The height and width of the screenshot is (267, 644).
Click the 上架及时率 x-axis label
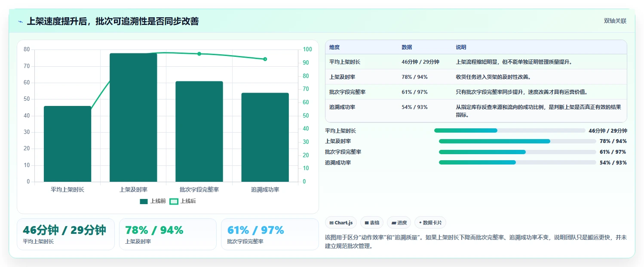[133, 189]
